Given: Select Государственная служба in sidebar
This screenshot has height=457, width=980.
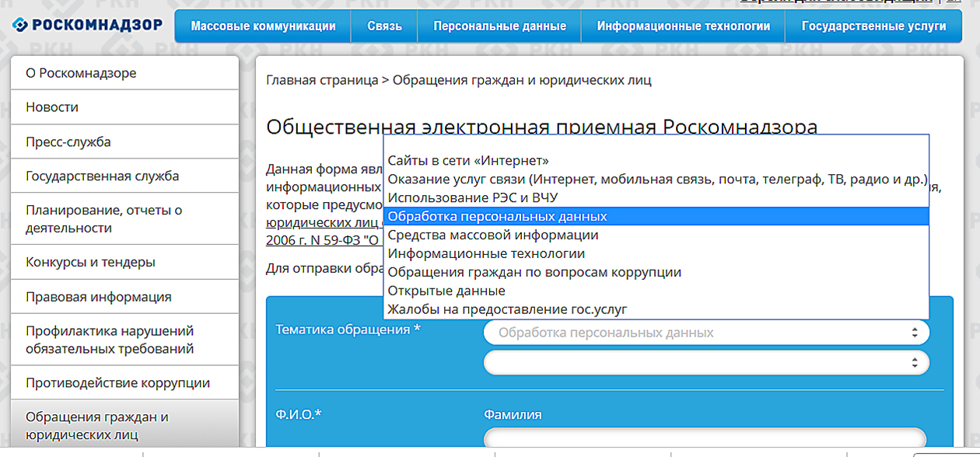Looking at the screenshot, I should 124,176.
